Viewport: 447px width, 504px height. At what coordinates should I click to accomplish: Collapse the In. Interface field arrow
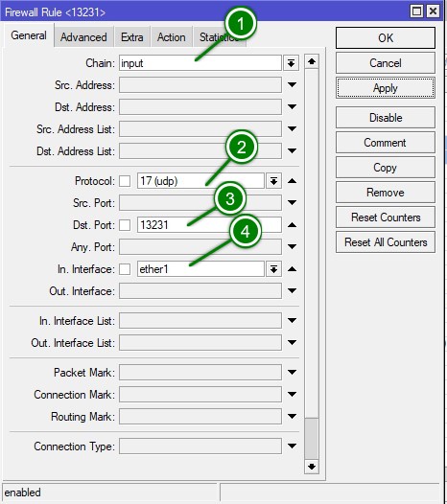tap(292, 269)
